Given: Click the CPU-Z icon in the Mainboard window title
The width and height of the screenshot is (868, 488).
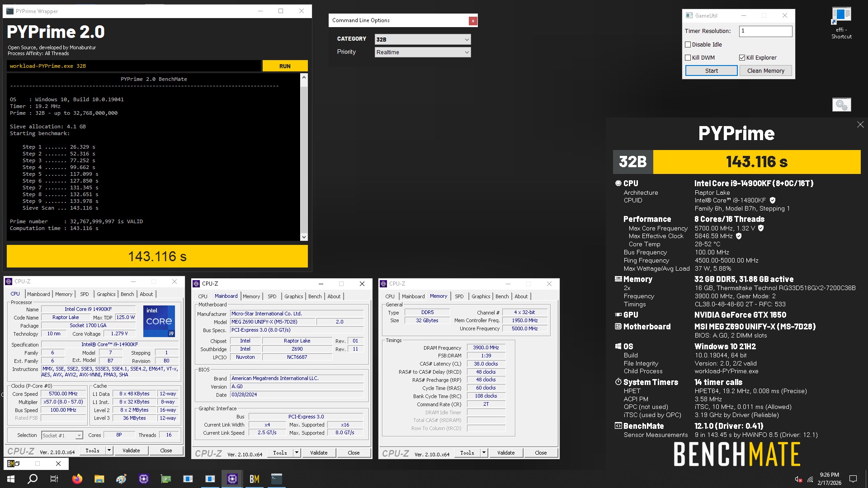Looking at the screenshot, I should [x=196, y=284].
